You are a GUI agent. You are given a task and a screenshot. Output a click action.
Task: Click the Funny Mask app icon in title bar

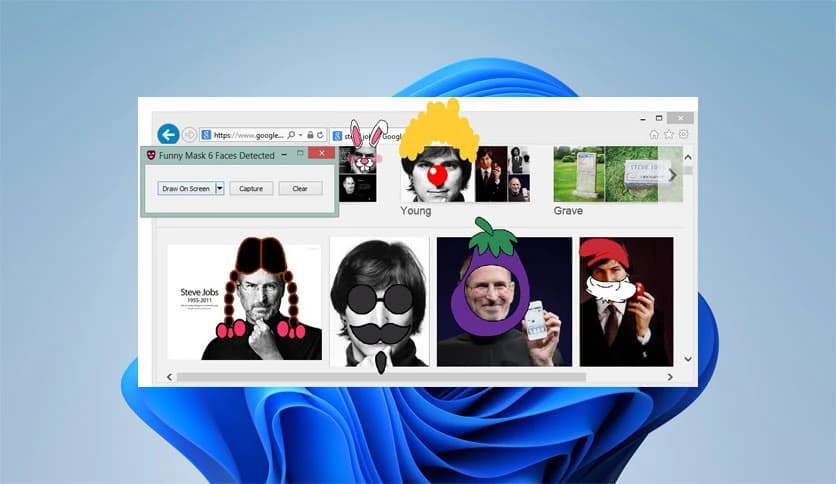[x=151, y=155]
